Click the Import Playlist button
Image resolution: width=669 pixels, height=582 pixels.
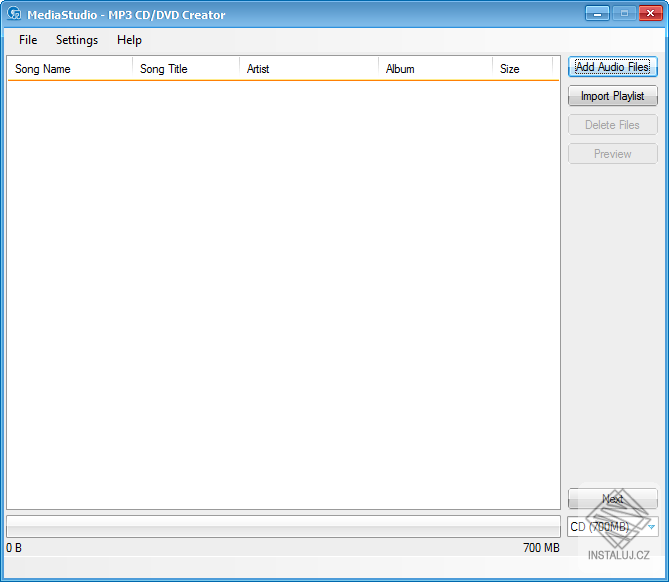pyautogui.click(x=613, y=96)
